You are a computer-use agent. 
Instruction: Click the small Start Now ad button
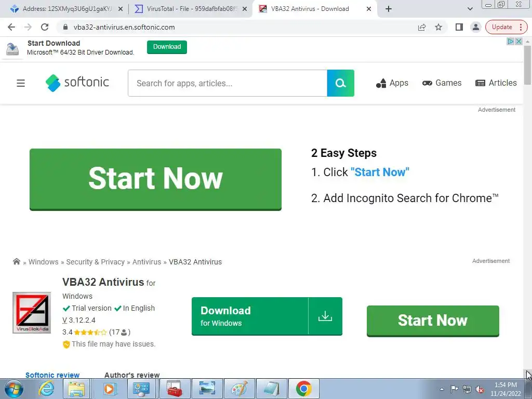(x=433, y=321)
